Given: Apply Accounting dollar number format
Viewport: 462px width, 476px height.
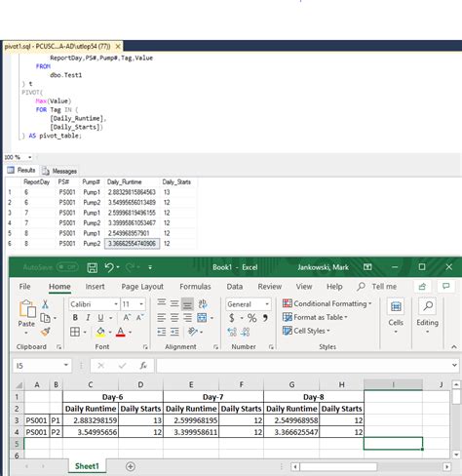Looking at the screenshot, I should tap(232, 318).
